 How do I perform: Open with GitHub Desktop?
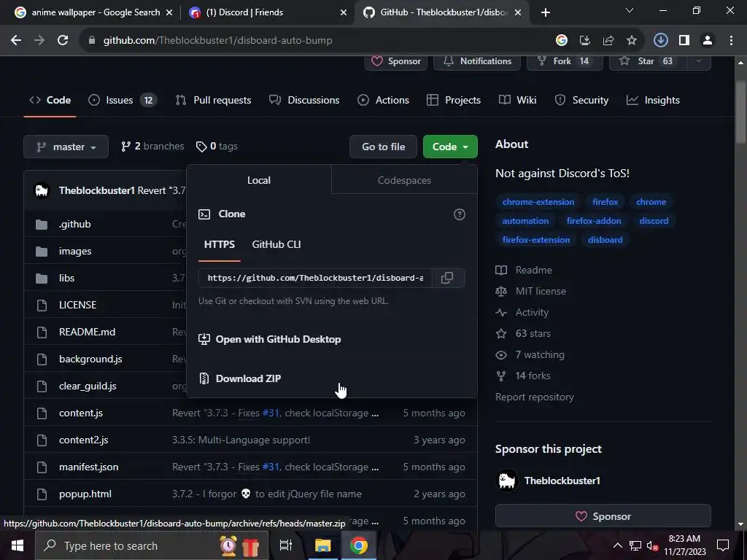270,339
